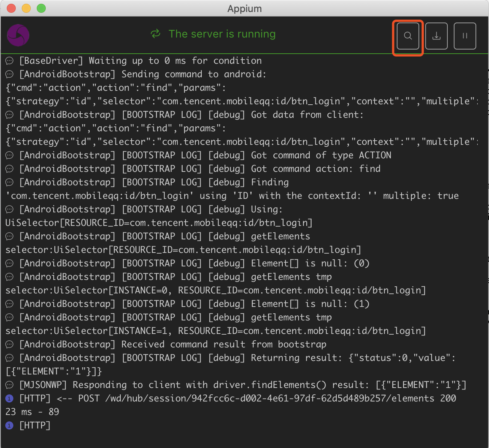Select line 'selector:UiSelector[RESOURCE_ID=com.tencent...'
The image size is (489, 448).
[183, 250]
